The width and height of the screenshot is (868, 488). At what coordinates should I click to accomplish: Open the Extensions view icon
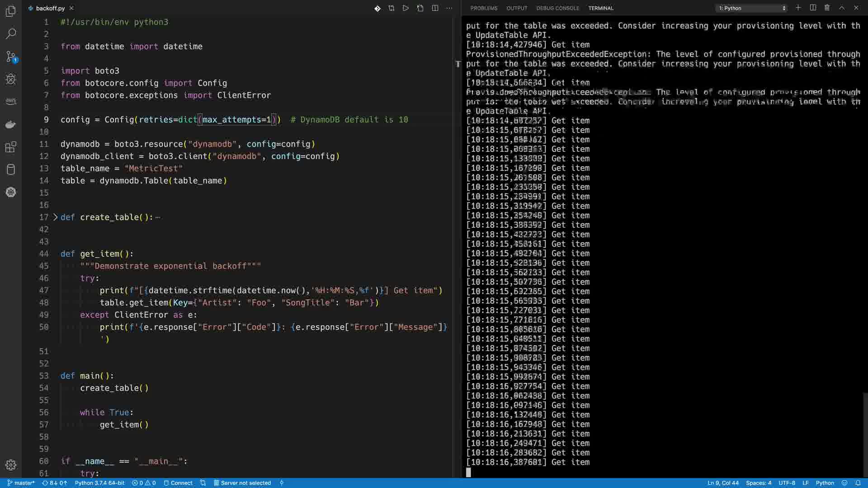11,147
